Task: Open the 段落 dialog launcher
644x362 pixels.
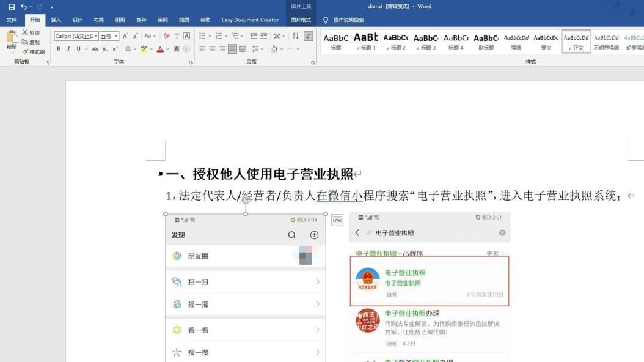Action: [x=313, y=62]
